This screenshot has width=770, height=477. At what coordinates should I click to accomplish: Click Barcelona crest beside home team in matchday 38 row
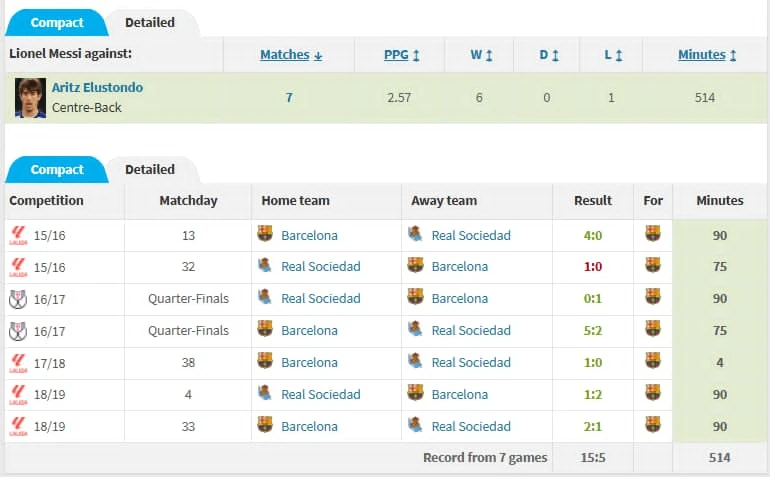click(x=265, y=361)
